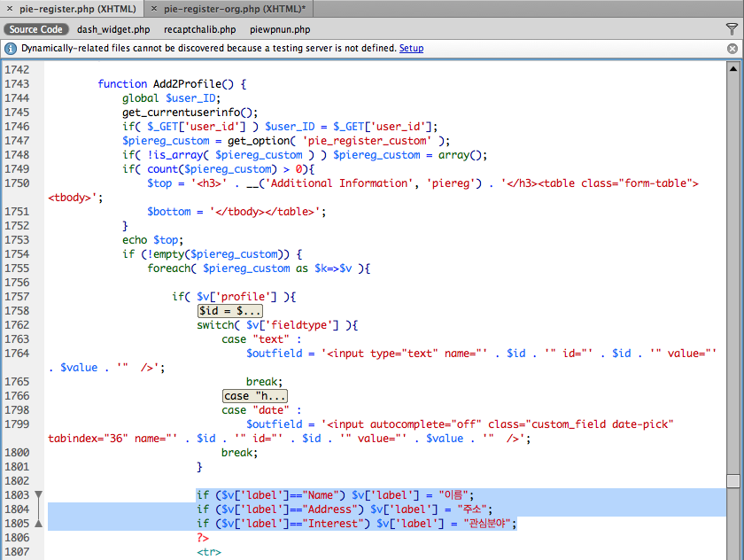Click the closing brace on line 1752

pos(125,226)
